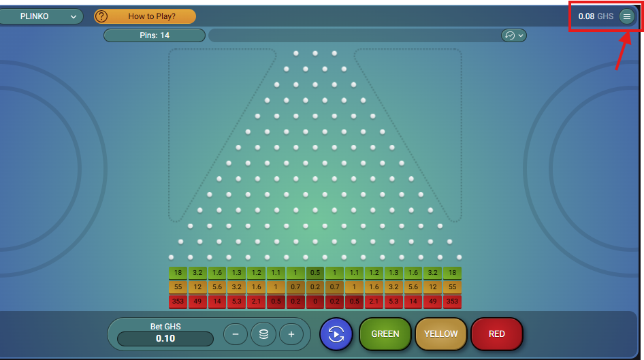Select the center yellow 0.2 multiplier cell
This screenshot has height=360, width=644.
point(315,287)
